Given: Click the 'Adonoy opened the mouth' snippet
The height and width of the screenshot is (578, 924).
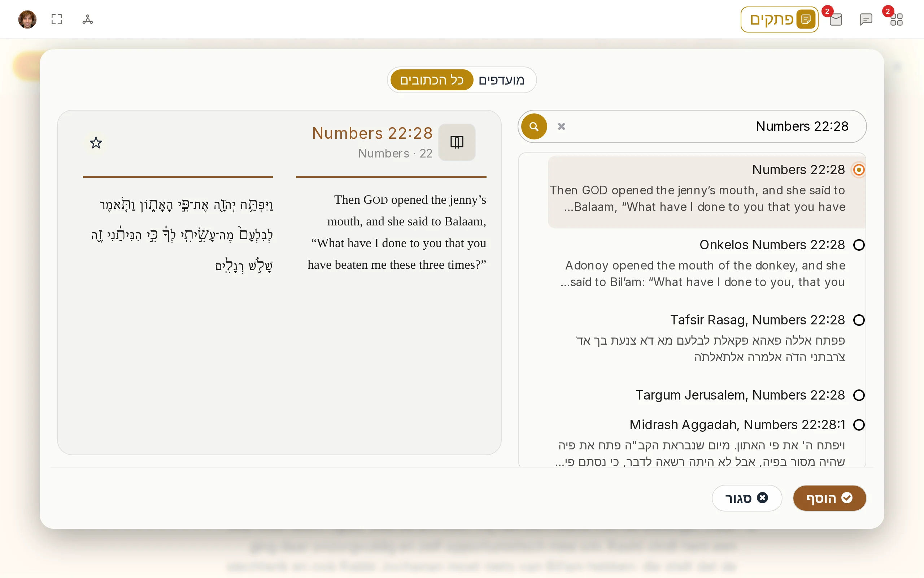Looking at the screenshot, I should pos(703,274).
